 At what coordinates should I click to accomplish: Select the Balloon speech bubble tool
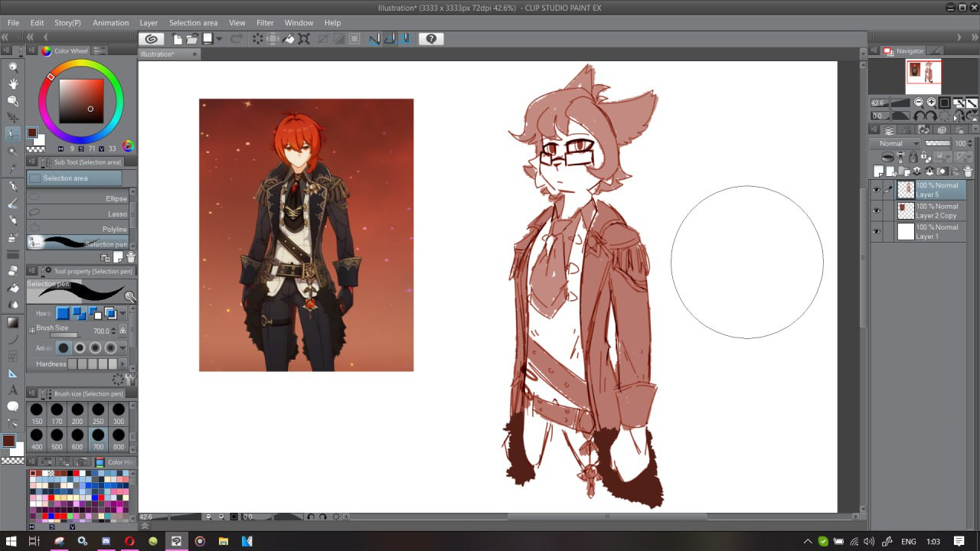click(13, 406)
